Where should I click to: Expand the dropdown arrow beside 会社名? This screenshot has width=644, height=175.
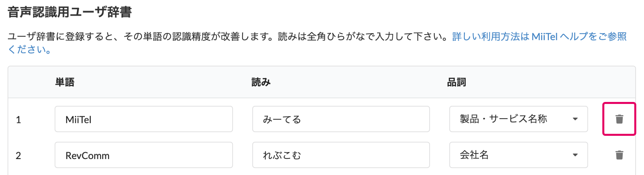(x=575, y=155)
